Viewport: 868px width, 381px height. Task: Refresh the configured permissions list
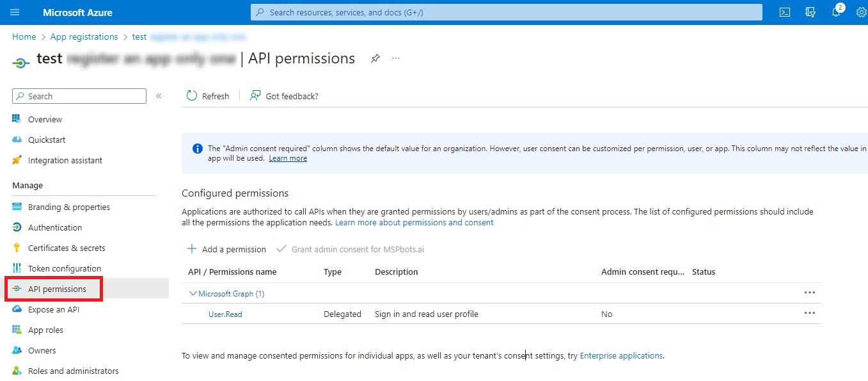tap(207, 95)
